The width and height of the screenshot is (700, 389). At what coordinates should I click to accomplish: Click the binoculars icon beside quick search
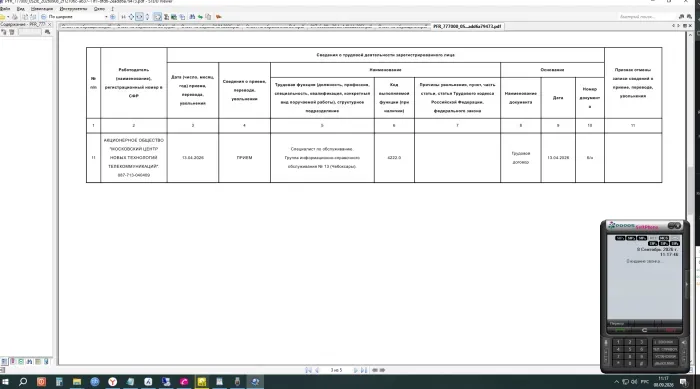681,17
